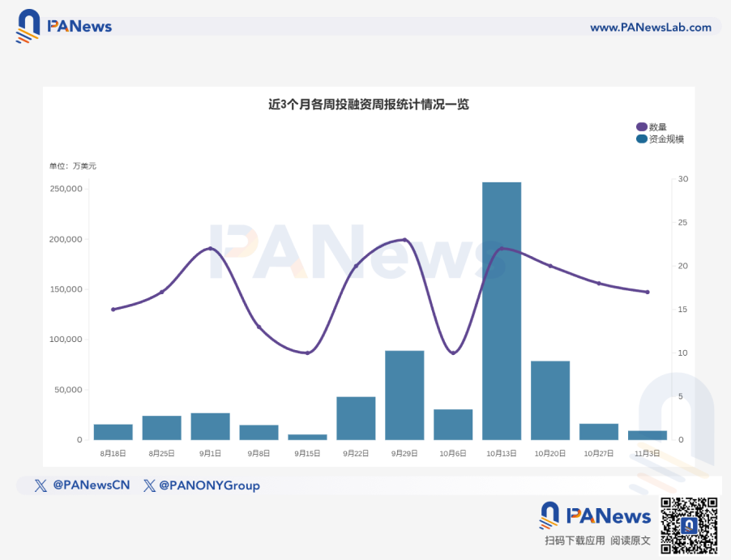Open the @PANewsCN handle link
The width and height of the screenshot is (731, 560).
pyautogui.click(x=91, y=485)
